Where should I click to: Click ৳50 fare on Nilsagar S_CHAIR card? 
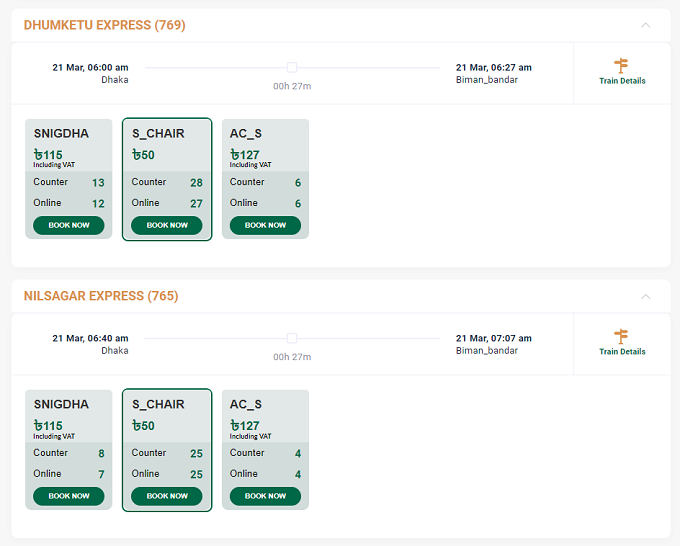(143, 425)
